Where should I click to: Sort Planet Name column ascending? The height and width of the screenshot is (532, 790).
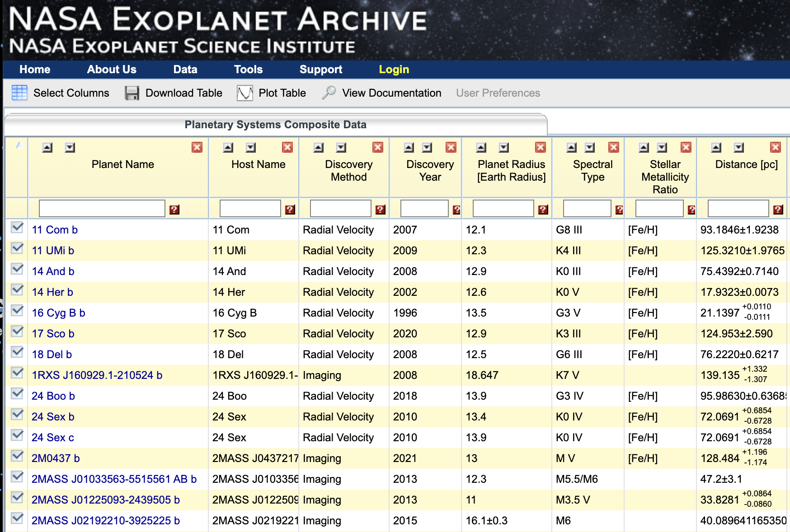(x=47, y=147)
